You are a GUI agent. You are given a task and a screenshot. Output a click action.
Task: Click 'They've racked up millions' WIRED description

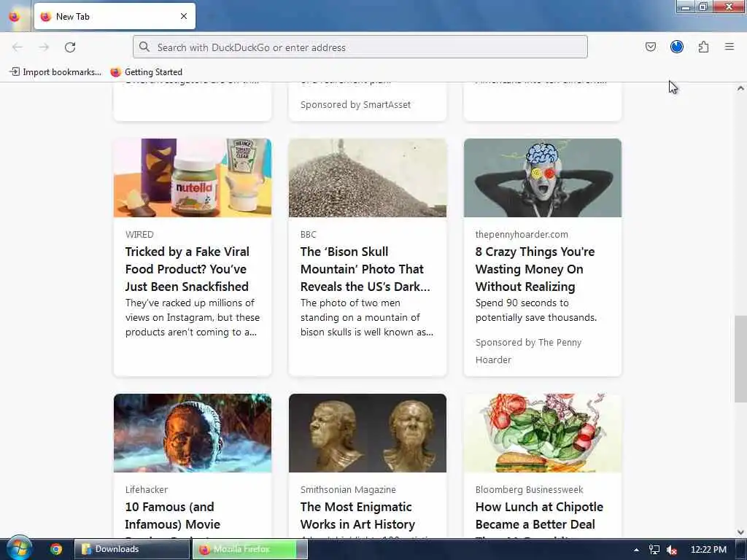[x=193, y=318]
